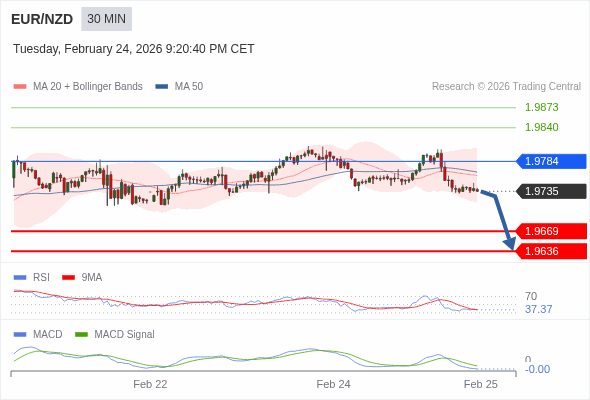Click the red 1.9669 support price tag
This screenshot has height=400, width=590.
point(551,231)
